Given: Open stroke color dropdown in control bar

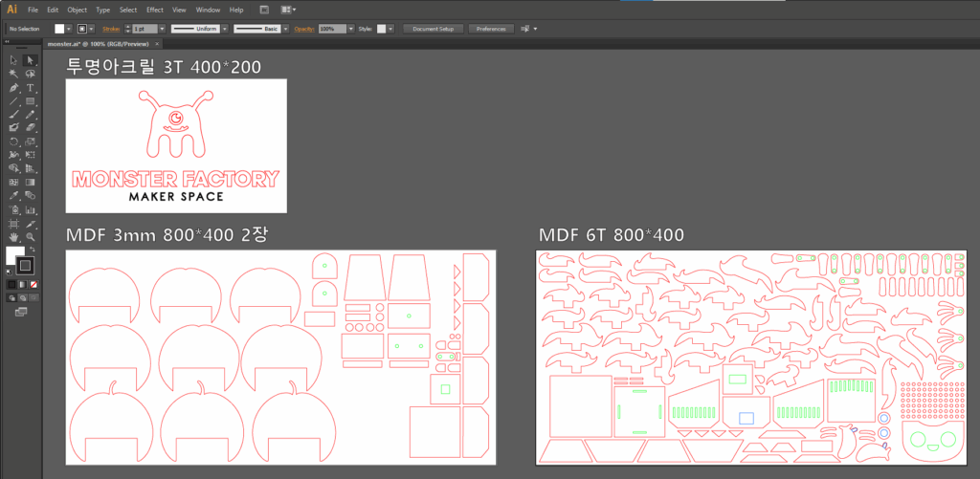Looking at the screenshot, I should (x=92, y=29).
